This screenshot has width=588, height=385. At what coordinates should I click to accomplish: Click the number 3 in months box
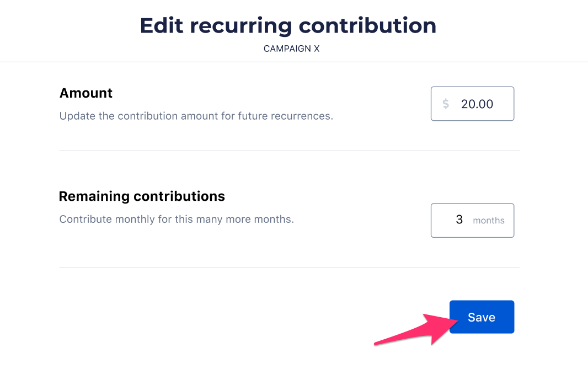pos(459,220)
